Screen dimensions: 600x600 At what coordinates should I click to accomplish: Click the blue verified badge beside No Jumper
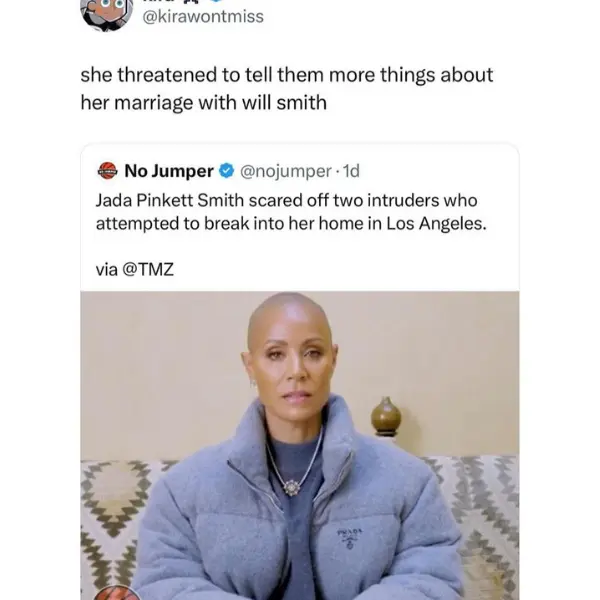(227, 171)
